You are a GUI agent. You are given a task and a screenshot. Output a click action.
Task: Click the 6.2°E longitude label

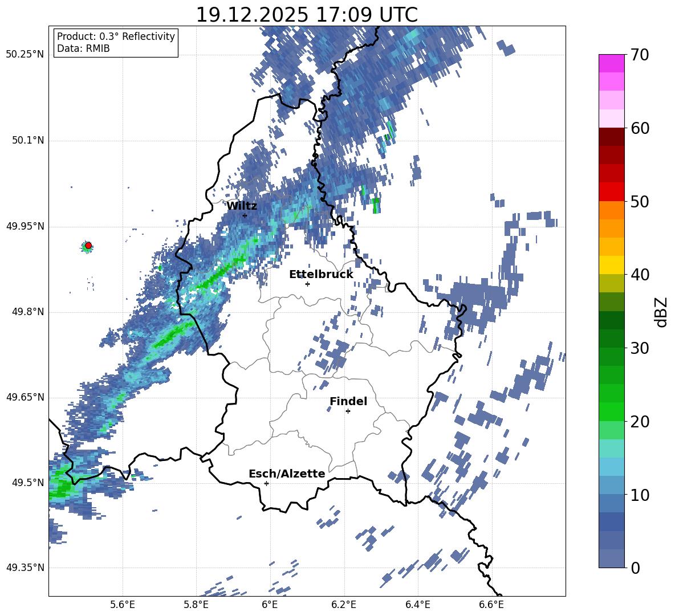pyautogui.click(x=344, y=605)
